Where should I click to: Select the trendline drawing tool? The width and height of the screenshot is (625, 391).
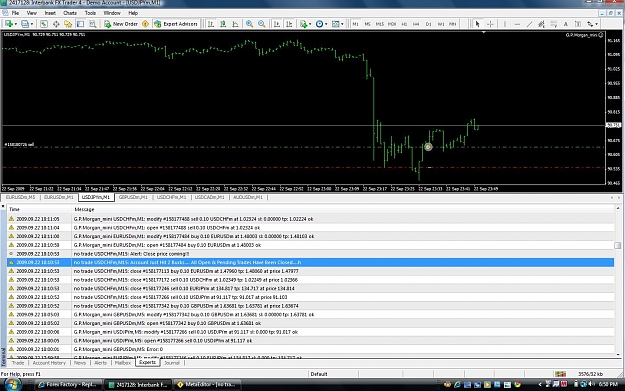(x=529, y=24)
